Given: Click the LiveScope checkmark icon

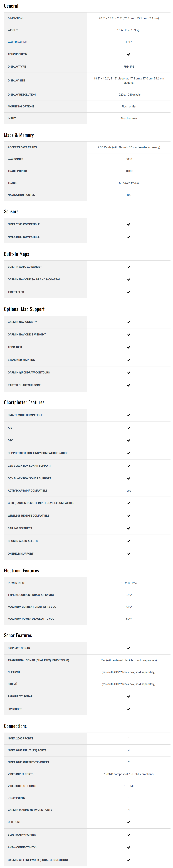Looking at the screenshot, I should click(129, 709).
